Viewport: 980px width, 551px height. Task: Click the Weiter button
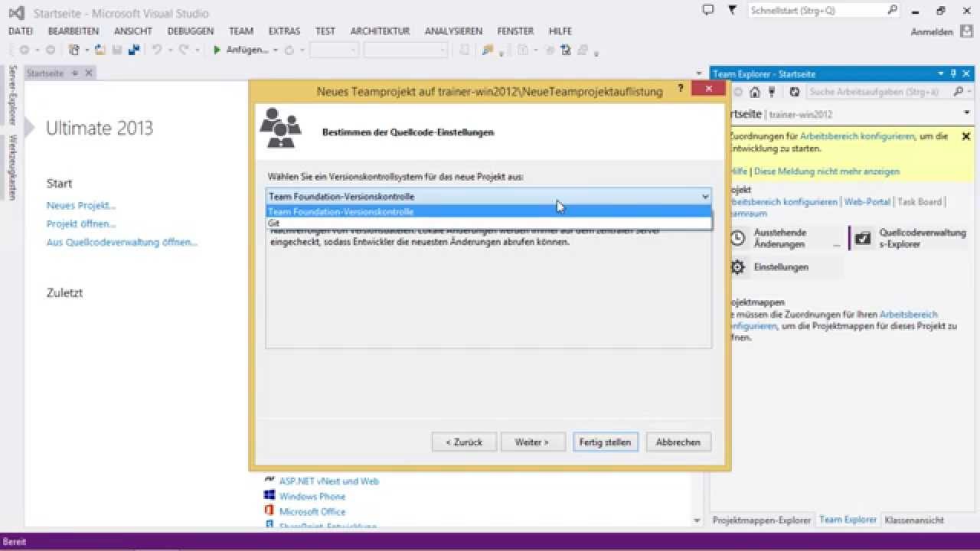(533, 442)
